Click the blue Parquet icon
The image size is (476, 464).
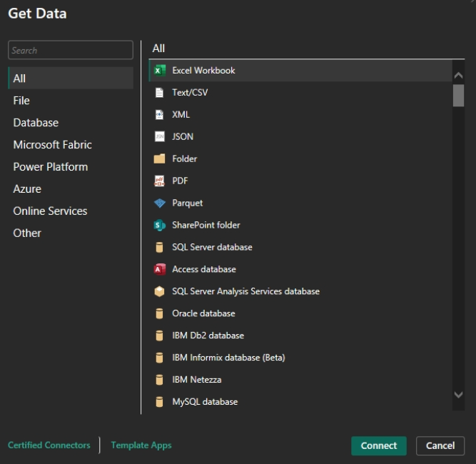click(159, 203)
